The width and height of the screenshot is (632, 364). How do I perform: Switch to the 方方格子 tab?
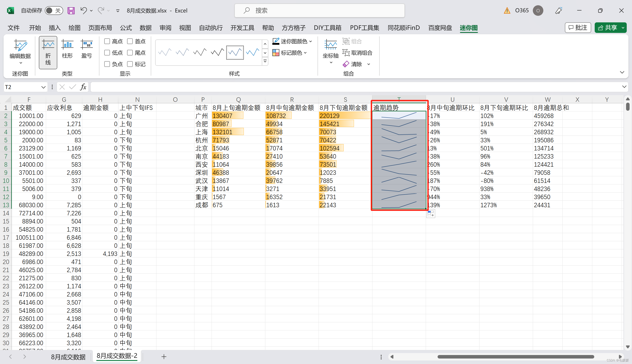tap(294, 28)
